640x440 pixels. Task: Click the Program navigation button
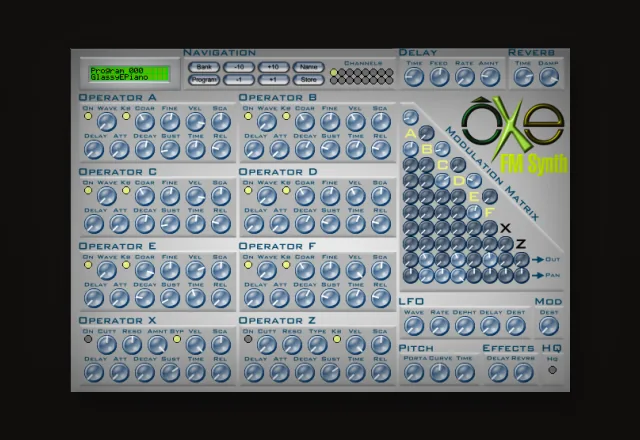[x=204, y=80]
